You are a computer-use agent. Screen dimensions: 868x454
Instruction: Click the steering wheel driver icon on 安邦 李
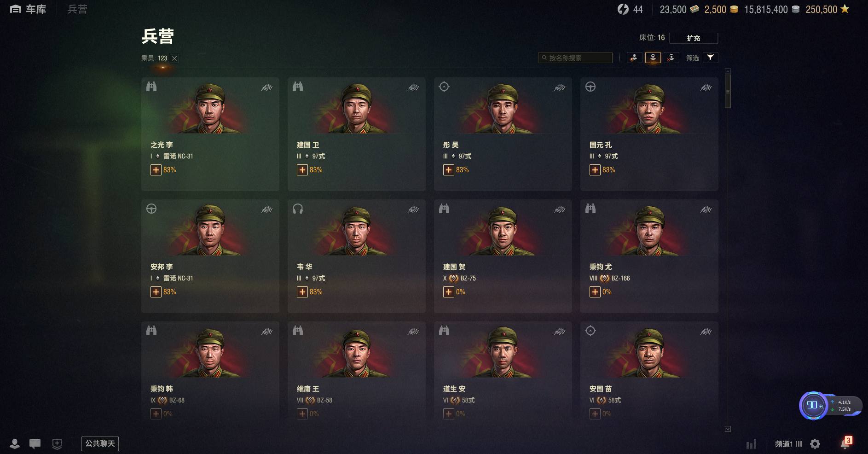click(x=151, y=209)
